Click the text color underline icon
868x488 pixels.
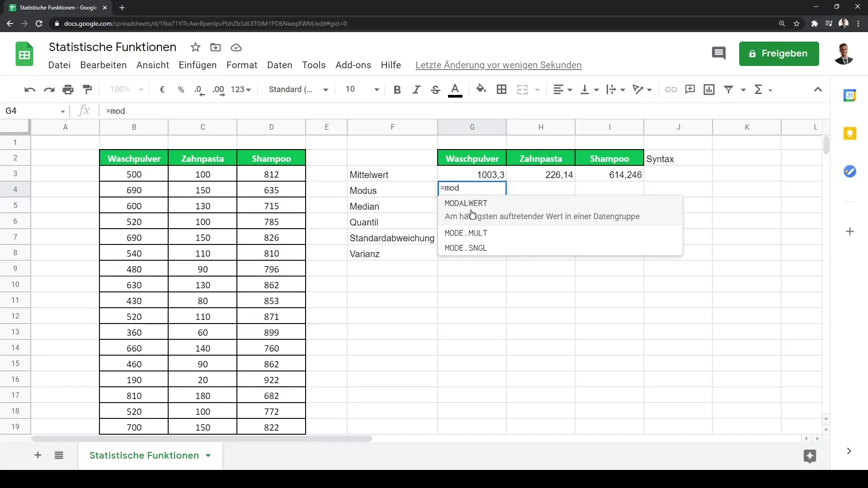point(455,89)
